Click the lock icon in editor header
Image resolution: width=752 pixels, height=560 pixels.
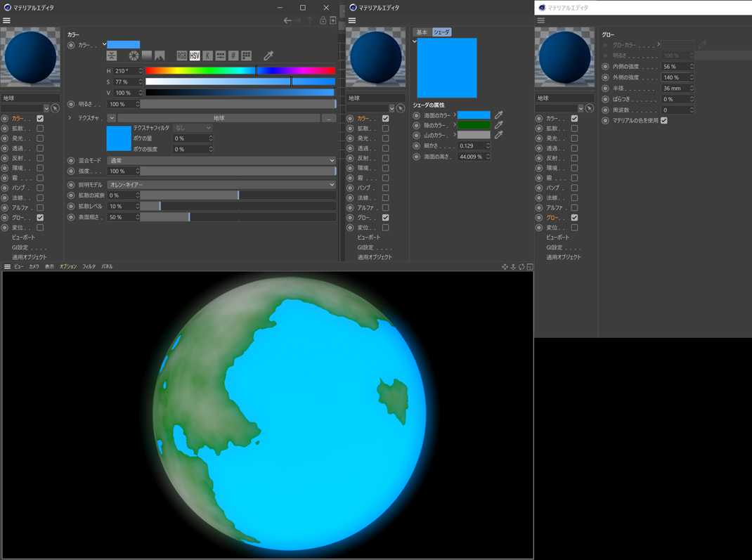pyautogui.click(x=323, y=20)
